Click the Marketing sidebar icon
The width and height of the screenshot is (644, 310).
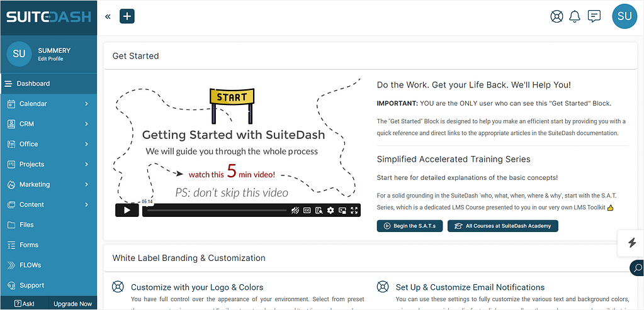pos(11,184)
